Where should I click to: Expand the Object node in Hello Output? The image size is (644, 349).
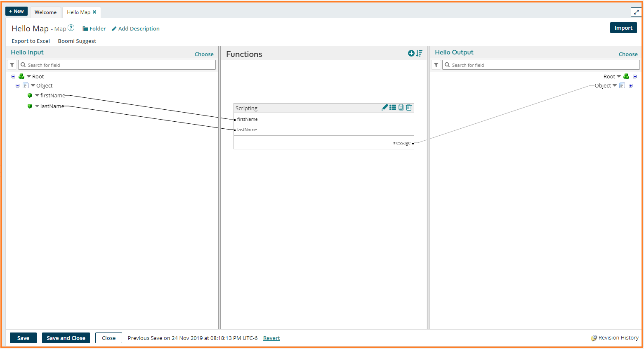click(630, 86)
